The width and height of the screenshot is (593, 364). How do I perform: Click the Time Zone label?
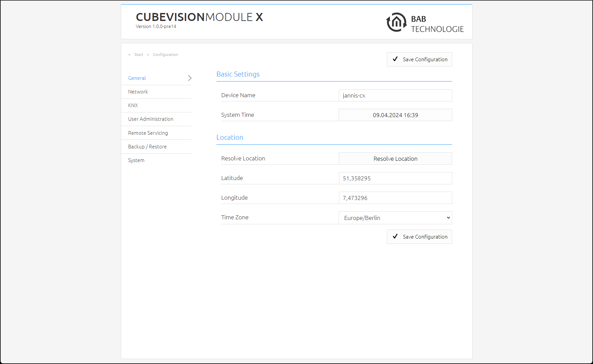click(x=235, y=217)
